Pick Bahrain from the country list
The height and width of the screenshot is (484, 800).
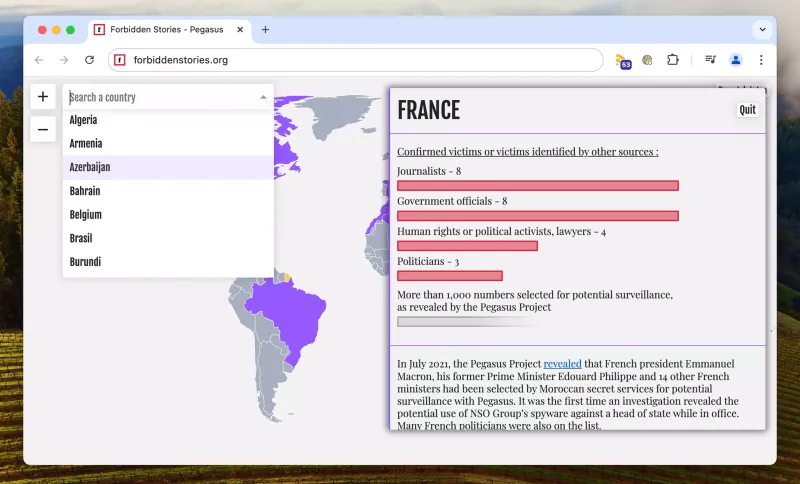[168, 191]
